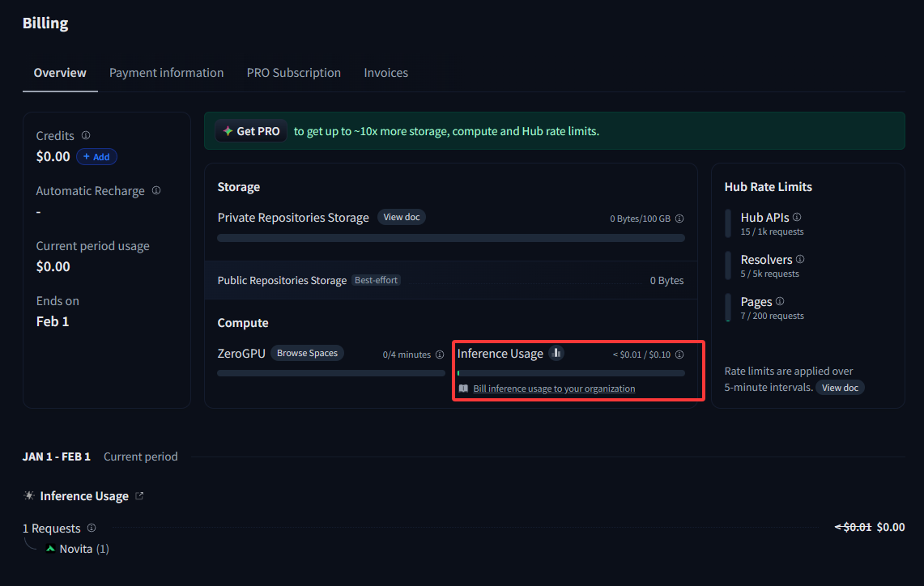The height and width of the screenshot is (586, 924).
Task: Open Bill inference usage to your organization link
Action: pyautogui.click(x=554, y=389)
